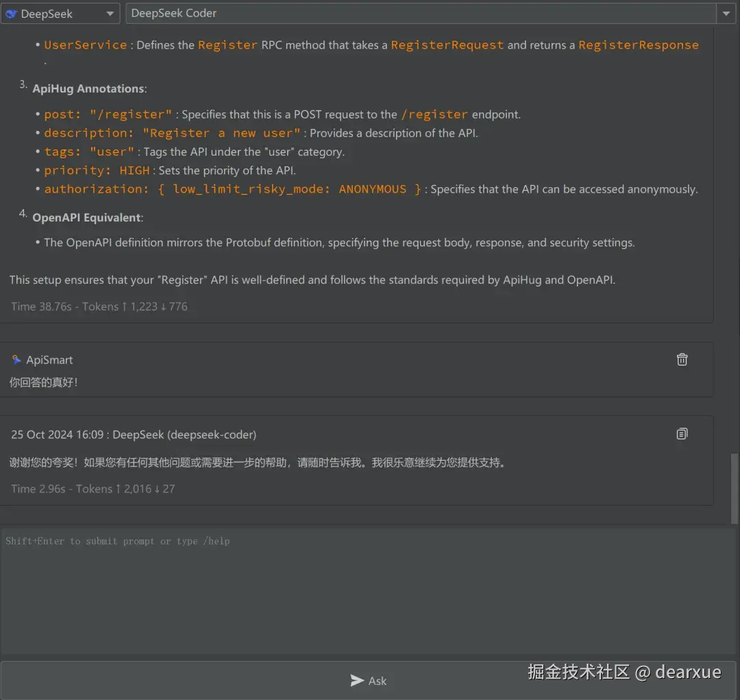Click the Register RPC method code term
This screenshot has width=740, height=700.
click(227, 45)
